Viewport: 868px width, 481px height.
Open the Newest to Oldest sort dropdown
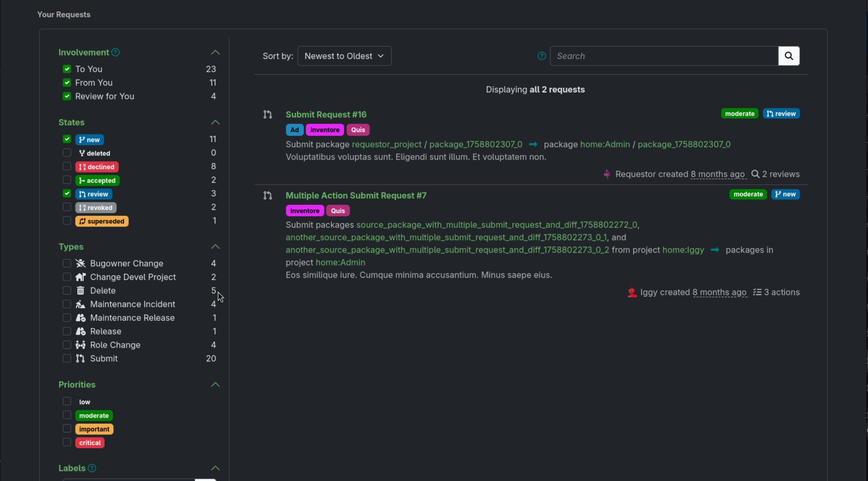pos(344,56)
